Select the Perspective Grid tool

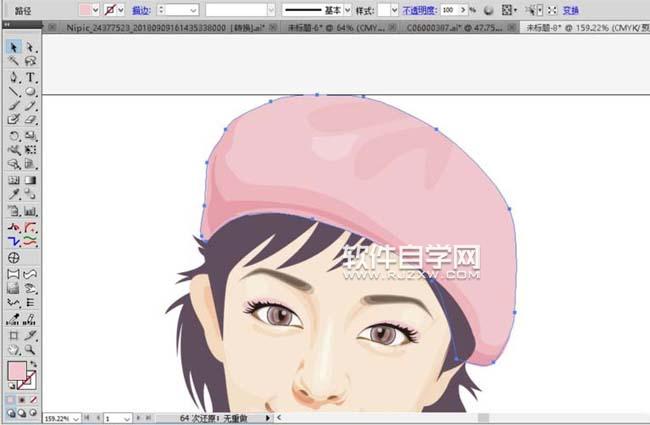point(30,164)
